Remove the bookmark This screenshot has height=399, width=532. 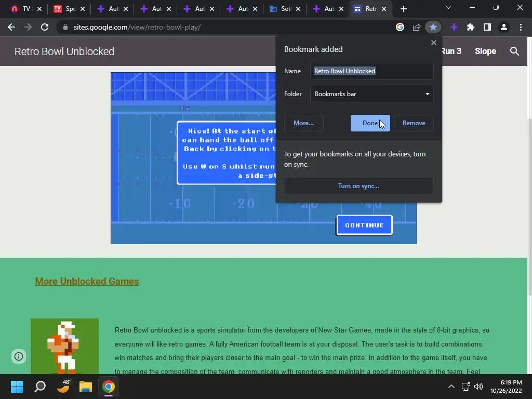(x=414, y=123)
